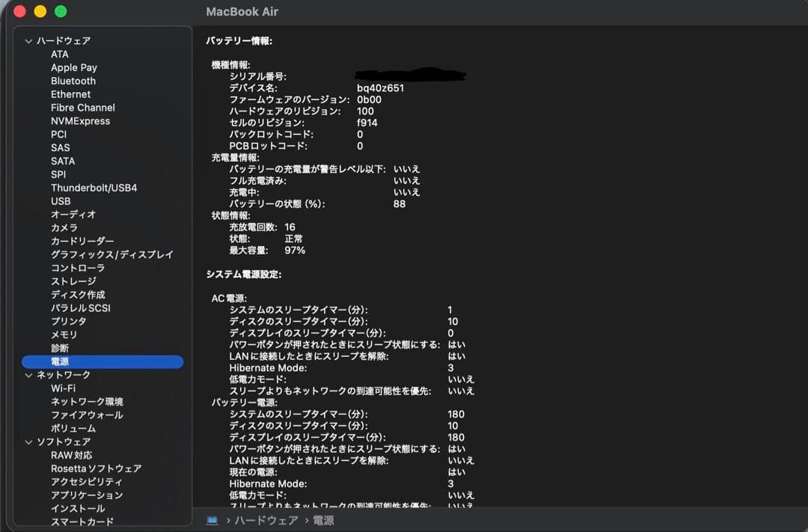Click ハードウェア in the breadcrumb path
Viewport: 808px width, 532px height.
tap(264, 519)
